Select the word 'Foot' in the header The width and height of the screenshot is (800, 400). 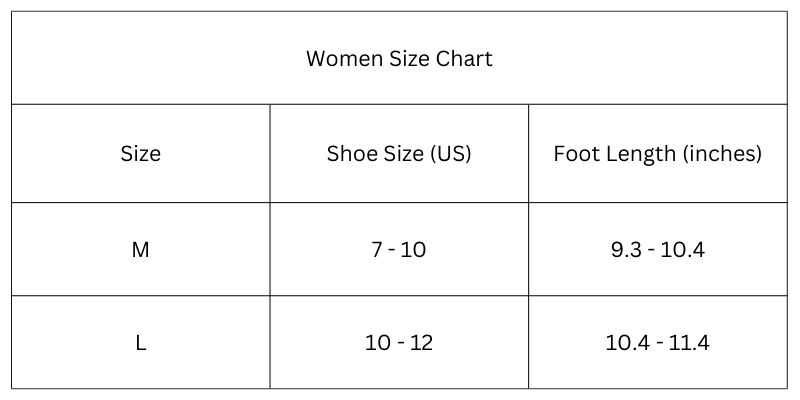click(576, 154)
